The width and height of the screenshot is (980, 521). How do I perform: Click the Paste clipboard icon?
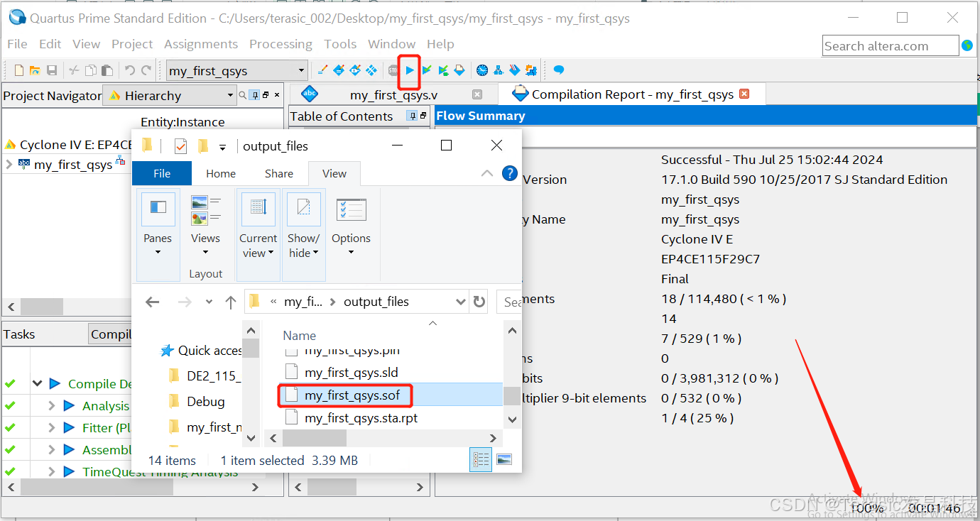click(x=107, y=70)
